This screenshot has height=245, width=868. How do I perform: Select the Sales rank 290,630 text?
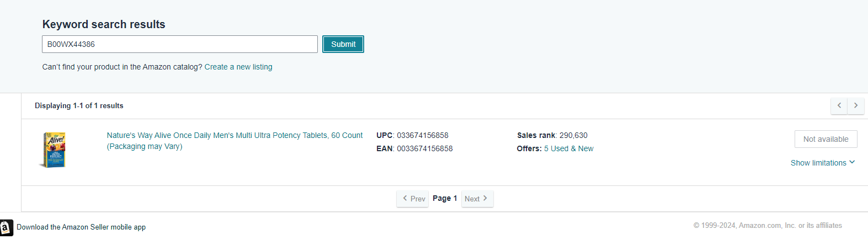[x=552, y=135]
